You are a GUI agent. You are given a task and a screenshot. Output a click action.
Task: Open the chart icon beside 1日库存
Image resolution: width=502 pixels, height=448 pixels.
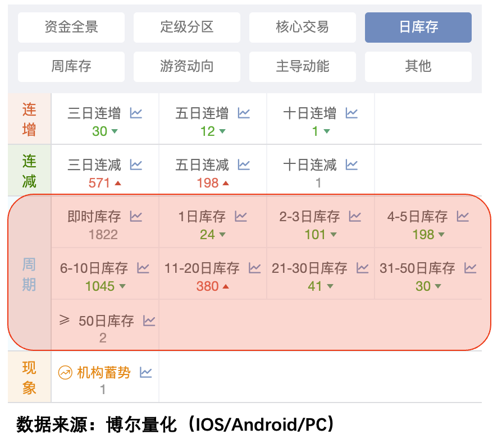point(241,216)
